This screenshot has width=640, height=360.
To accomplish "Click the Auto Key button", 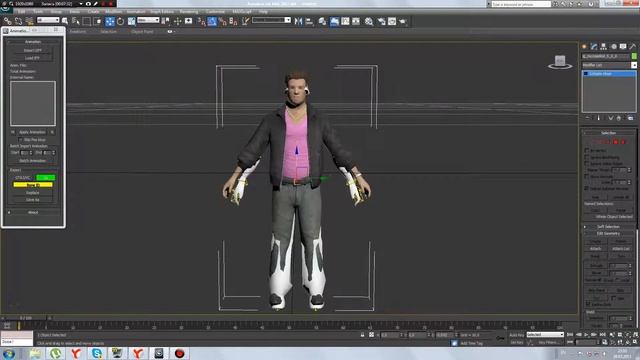I will click(517, 335).
